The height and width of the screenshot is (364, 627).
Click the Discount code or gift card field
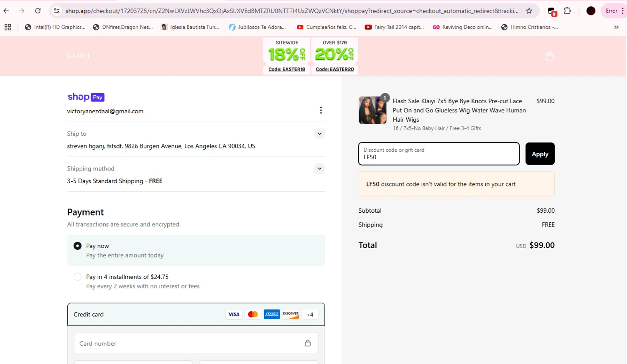[x=439, y=154]
